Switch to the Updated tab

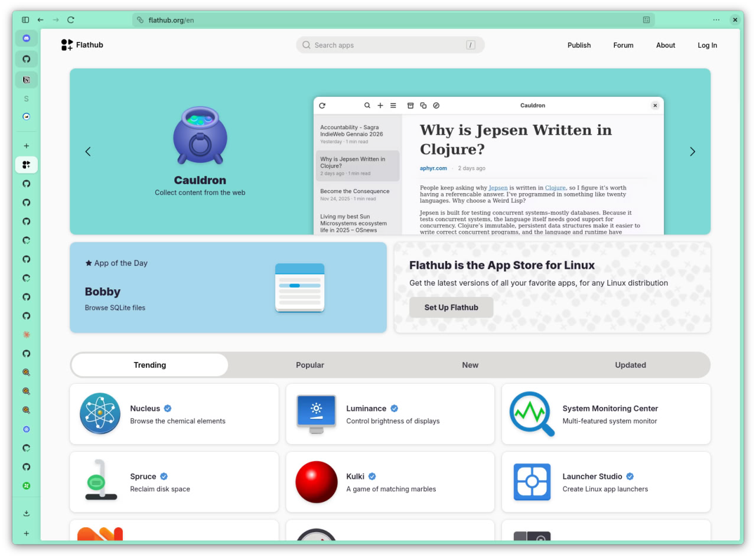coord(630,365)
